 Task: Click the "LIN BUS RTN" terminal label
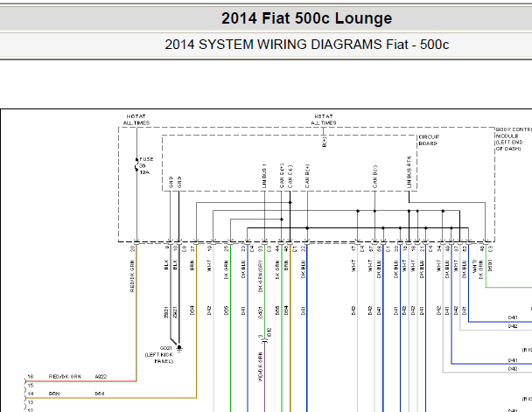(x=409, y=172)
